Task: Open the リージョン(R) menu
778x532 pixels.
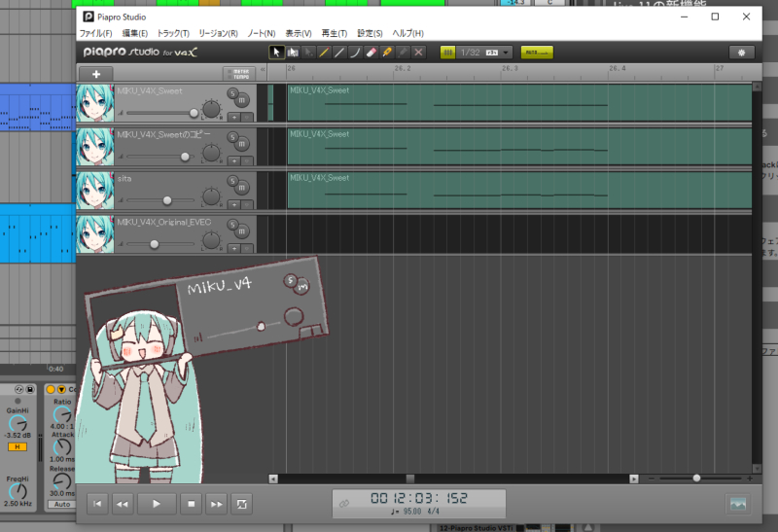Action: (218, 33)
